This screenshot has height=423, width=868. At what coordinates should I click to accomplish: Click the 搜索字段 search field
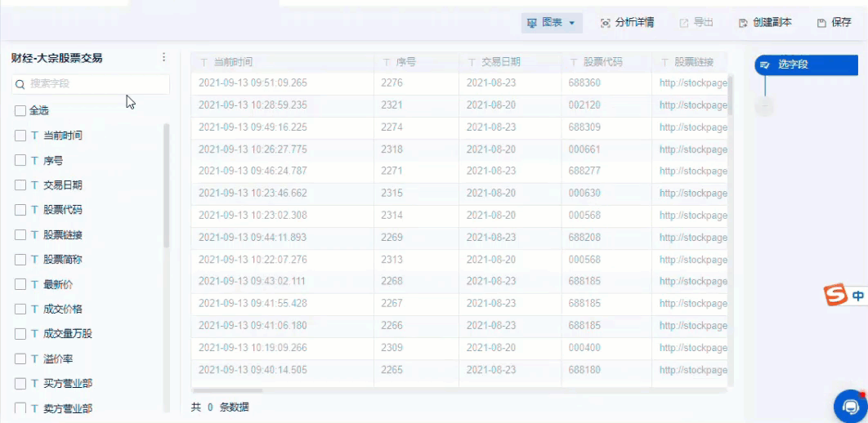[91, 84]
